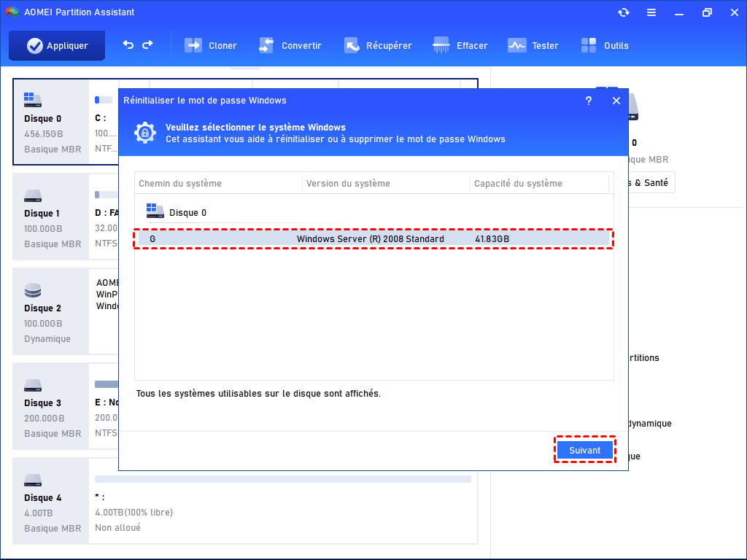This screenshot has width=747, height=560.
Task: Select Disque 2 dynamic disk
Action: pos(51,311)
